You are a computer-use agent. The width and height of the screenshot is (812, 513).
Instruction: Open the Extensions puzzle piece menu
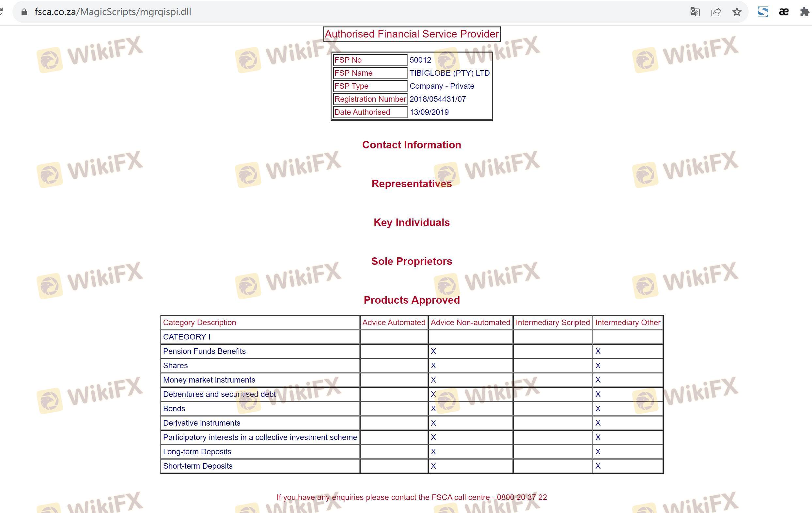point(805,12)
